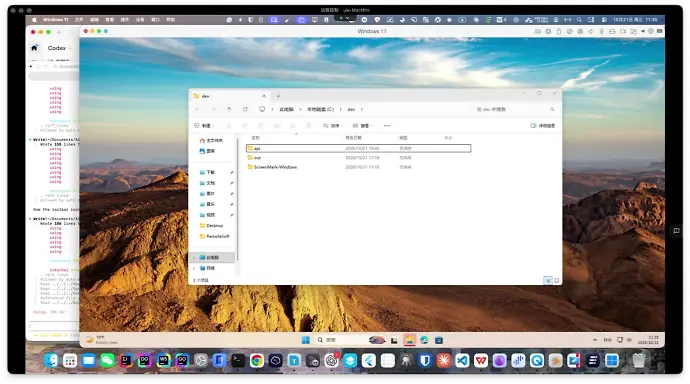Go back in Explorer history
The height and width of the screenshot is (384, 690).
point(197,109)
